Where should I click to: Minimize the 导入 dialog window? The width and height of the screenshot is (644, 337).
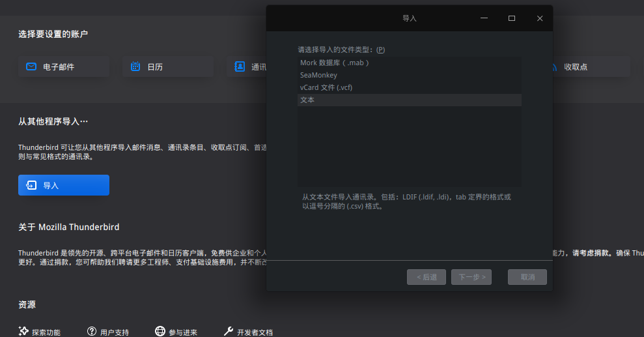tap(484, 18)
